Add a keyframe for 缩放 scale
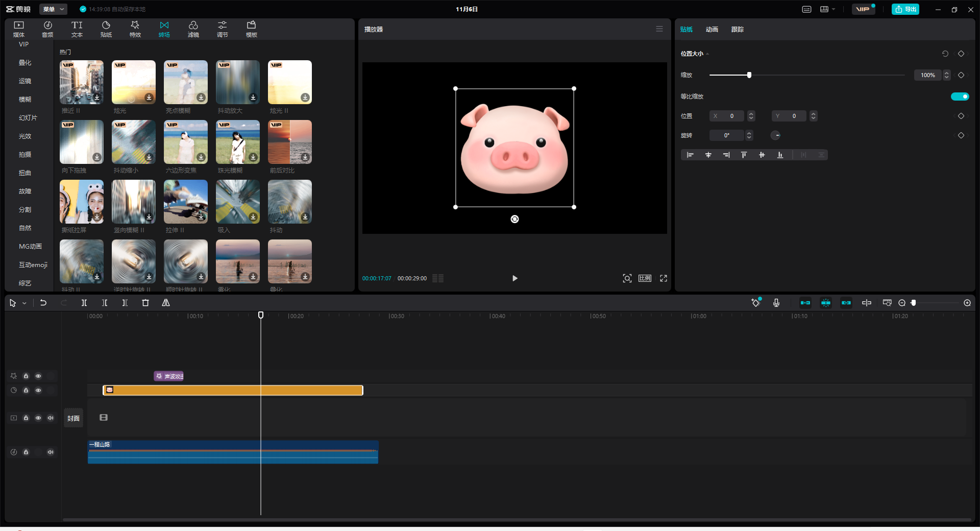The image size is (980, 531). (961, 75)
